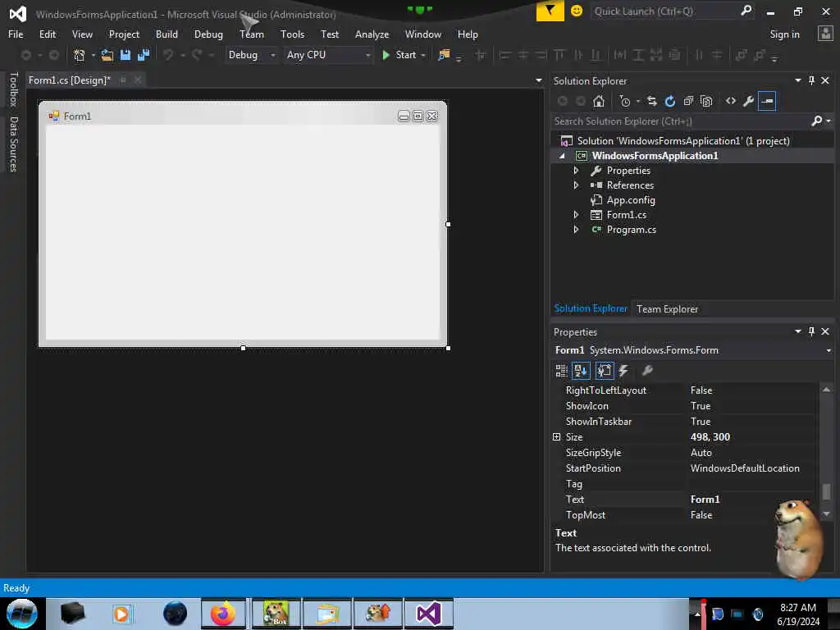Click the StartPosition value WindowsDefaultLocation
The width and height of the screenshot is (840, 630).
coord(745,468)
